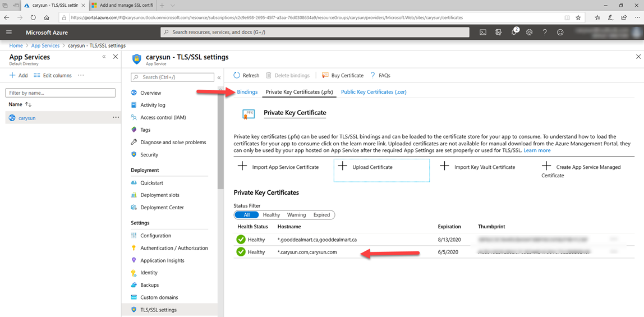Screen dimensions: 644x317
Task: Go to the browser home page icon
Action: click(x=47, y=17)
